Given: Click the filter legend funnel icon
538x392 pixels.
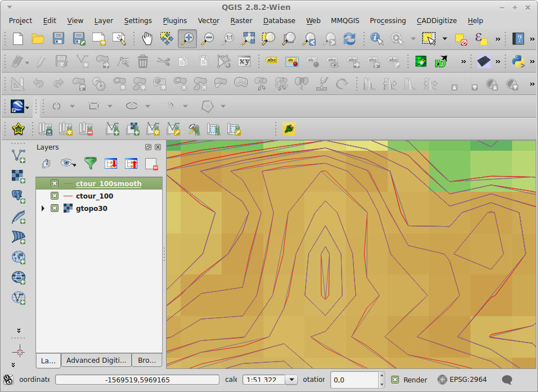Looking at the screenshot, I should coord(90,164).
